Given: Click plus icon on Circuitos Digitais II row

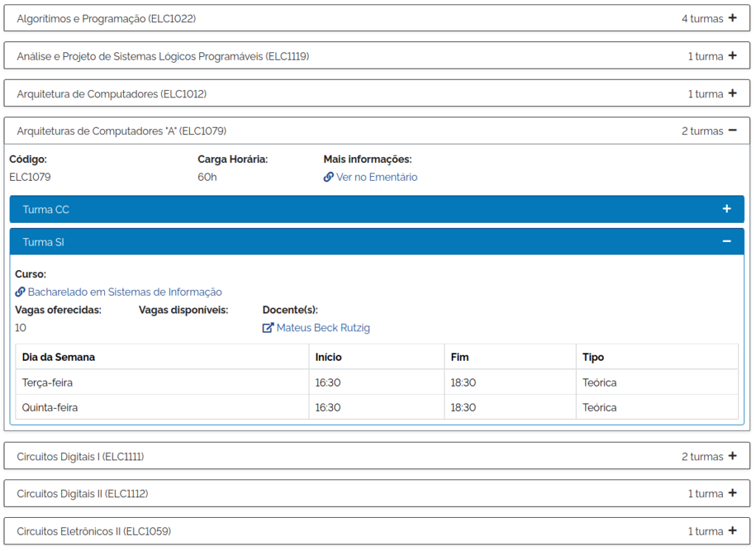Looking at the screenshot, I should pos(732,493).
